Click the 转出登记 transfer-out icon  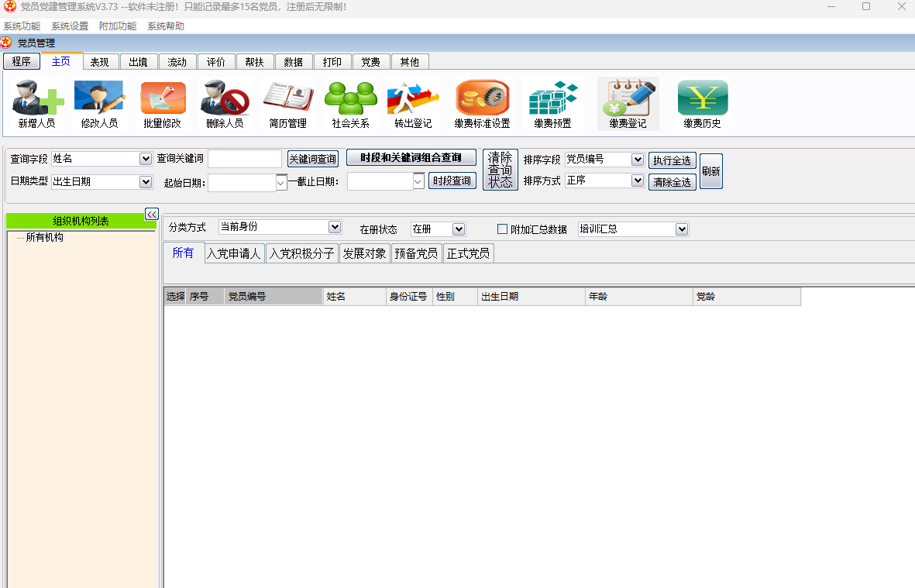(413, 105)
